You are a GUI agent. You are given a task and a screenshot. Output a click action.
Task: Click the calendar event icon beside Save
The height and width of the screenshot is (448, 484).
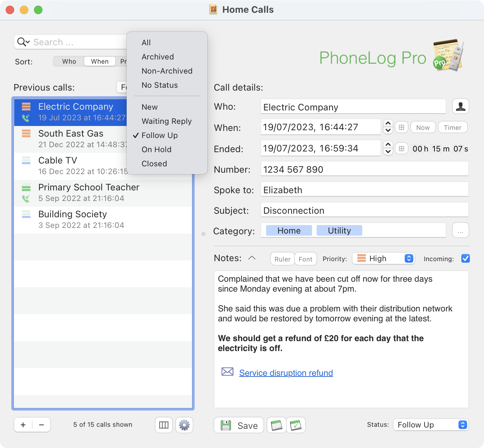(276, 425)
